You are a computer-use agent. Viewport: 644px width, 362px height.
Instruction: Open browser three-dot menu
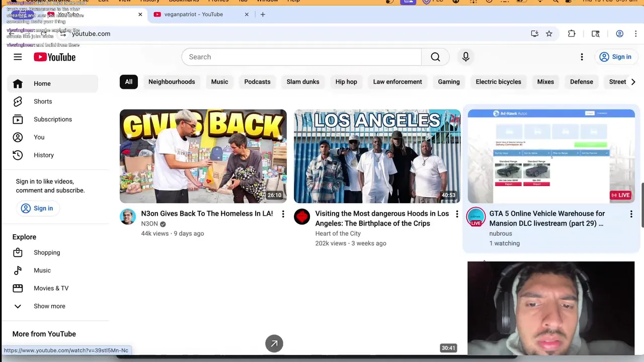pos(636,34)
